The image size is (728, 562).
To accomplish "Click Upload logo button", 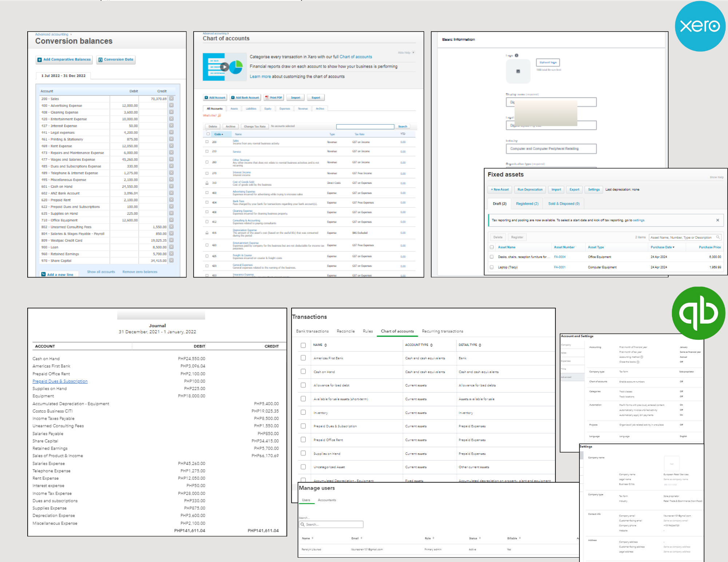I will 548,63.
